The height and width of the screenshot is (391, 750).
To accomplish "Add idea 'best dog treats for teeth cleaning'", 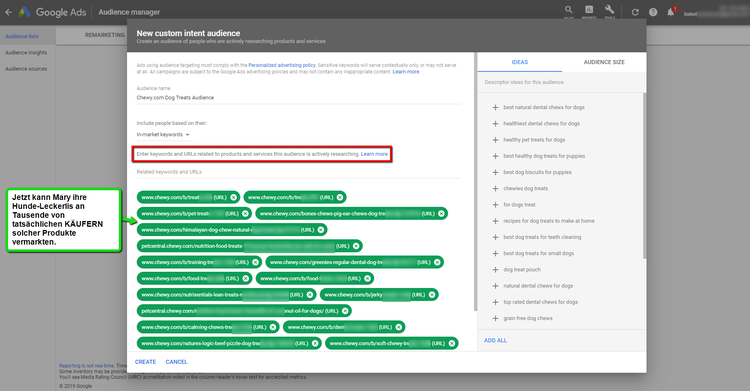I will tap(496, 237).
